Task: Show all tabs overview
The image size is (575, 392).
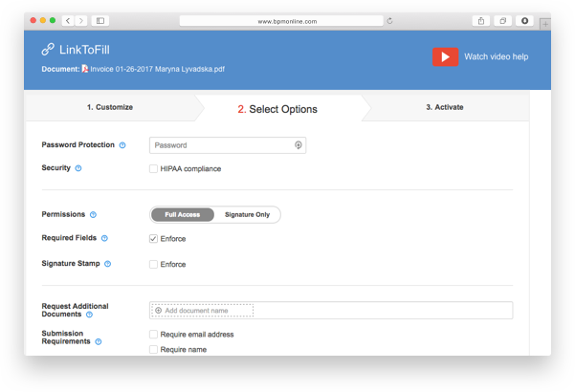Action: [502, 21]
